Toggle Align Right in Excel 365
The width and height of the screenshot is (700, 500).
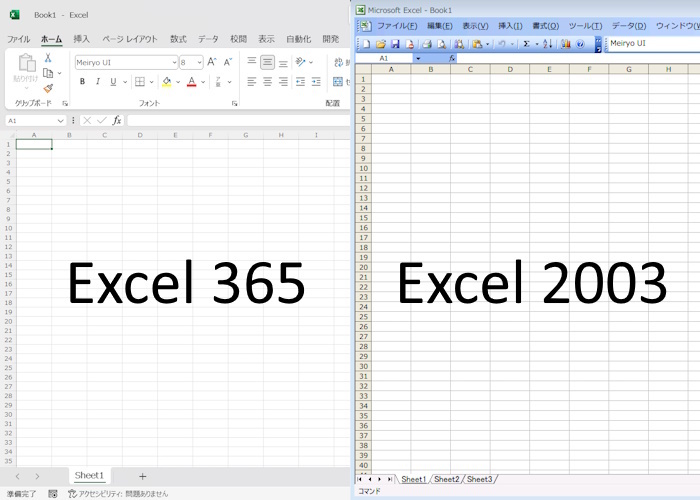(283, 82)
